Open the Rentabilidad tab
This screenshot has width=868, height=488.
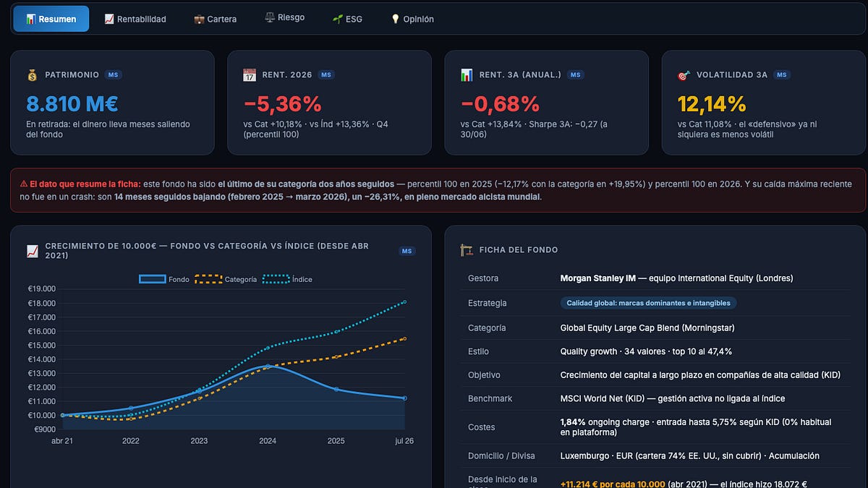click(x=135, y=19)
